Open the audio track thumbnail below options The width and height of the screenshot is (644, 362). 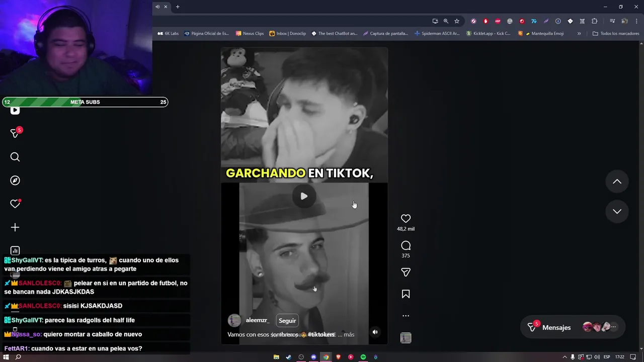[406, 338]
